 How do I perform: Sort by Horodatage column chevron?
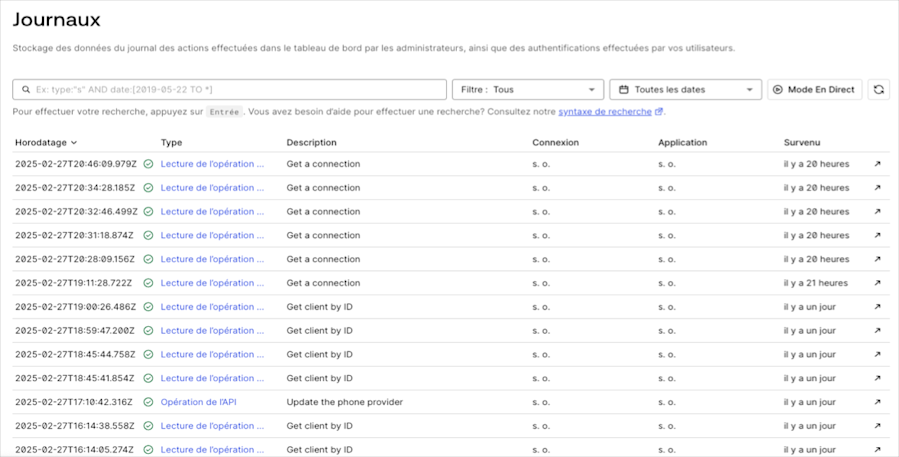pyautogui.click(x=73, y=143)
